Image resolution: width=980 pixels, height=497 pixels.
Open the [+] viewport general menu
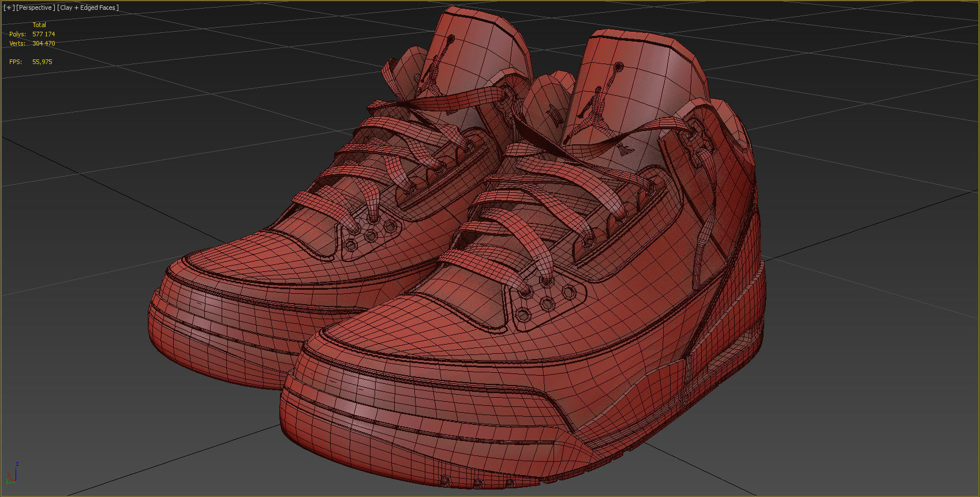pos(9,8)
